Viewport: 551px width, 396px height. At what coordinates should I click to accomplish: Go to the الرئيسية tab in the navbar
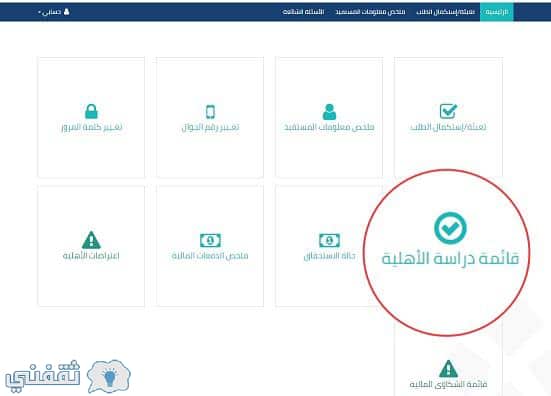point(497,12)
